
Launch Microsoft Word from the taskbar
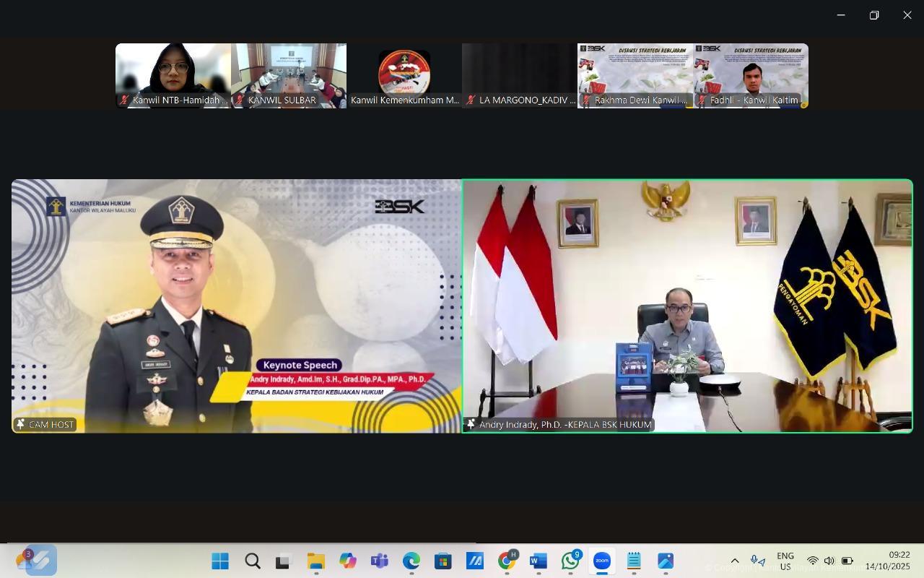(539, 561)
